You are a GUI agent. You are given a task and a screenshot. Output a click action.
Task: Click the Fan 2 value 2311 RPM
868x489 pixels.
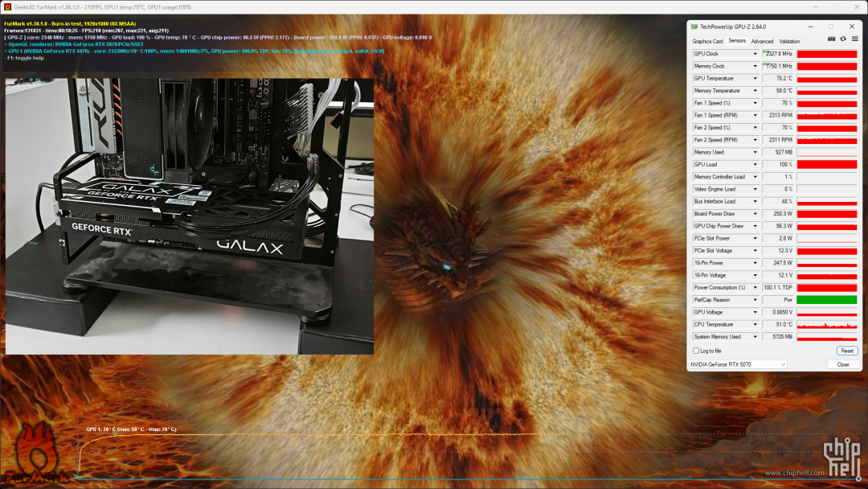pyautogui.click(x=778, y=140)
